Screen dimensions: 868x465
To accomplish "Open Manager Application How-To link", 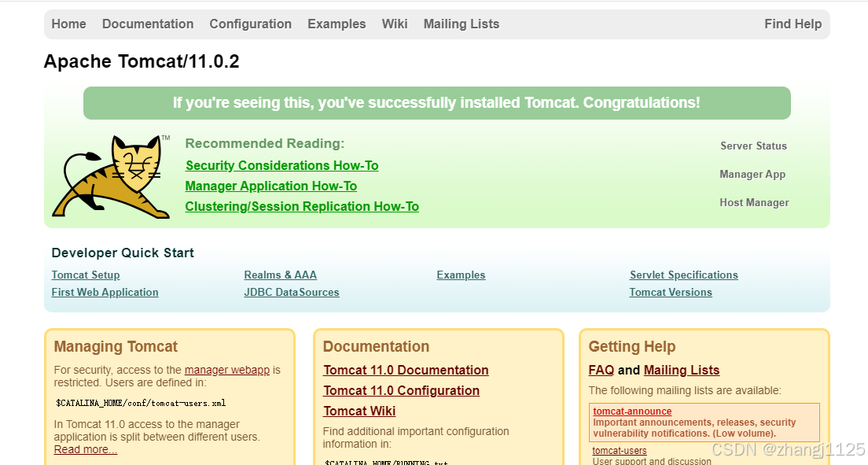I will pos(270,186).
